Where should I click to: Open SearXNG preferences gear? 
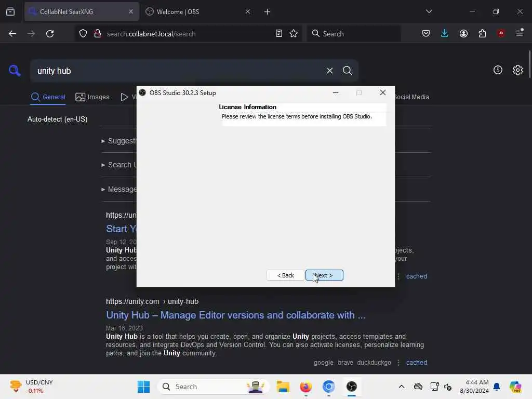[x=518, y=70]
